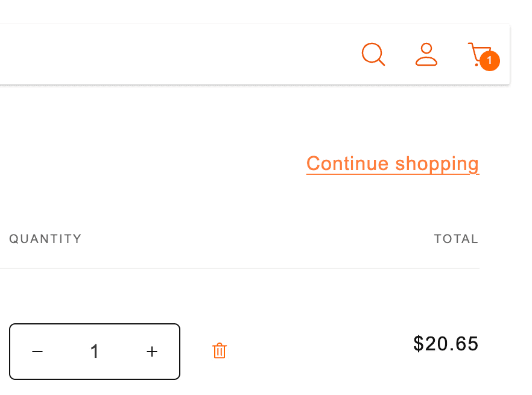
Task: View cart via the header cart icon
Action: [x=478, y=53]
